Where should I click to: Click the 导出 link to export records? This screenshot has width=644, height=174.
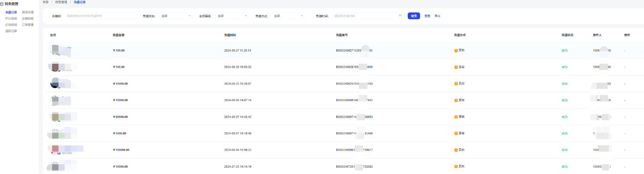tap(437, 16)
